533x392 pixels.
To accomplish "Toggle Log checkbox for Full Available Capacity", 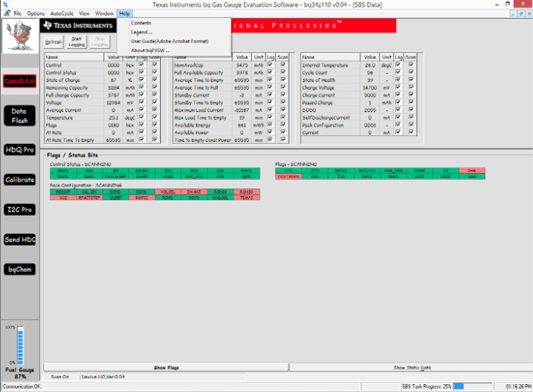I will (269, 72).
